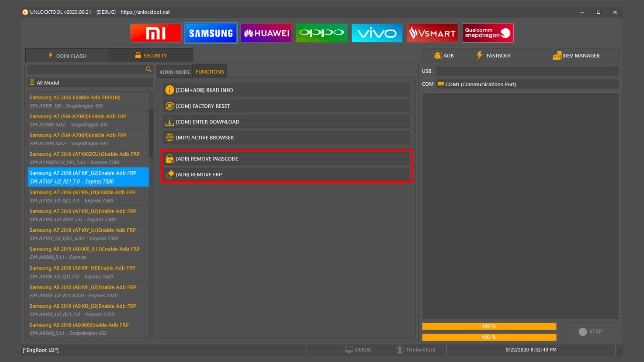Open the ODIN MODE tab
This screenshot has width=644, height=362.
(x=175, y=72)
